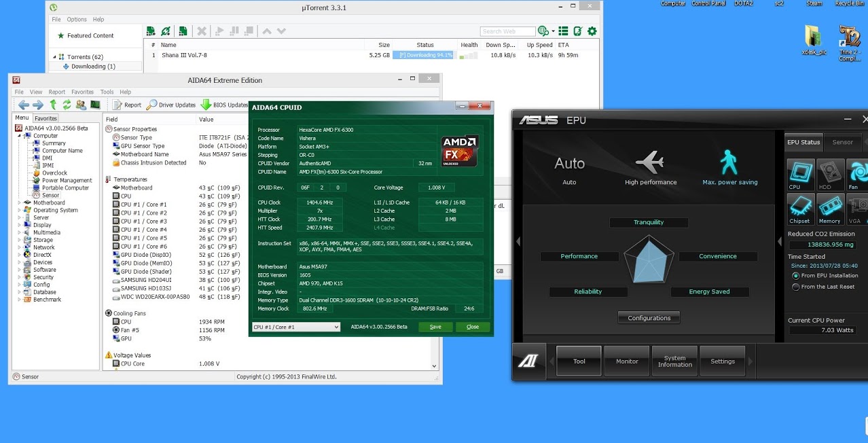
Task: Click Start torrent play icon in µTorrent
Action: 219,31
